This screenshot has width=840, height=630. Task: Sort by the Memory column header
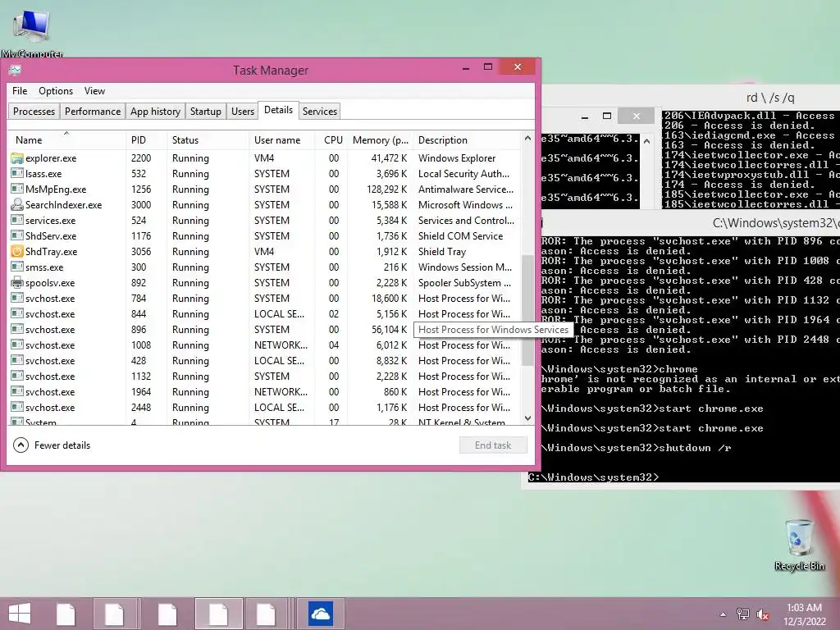click(x=381, y=139)
